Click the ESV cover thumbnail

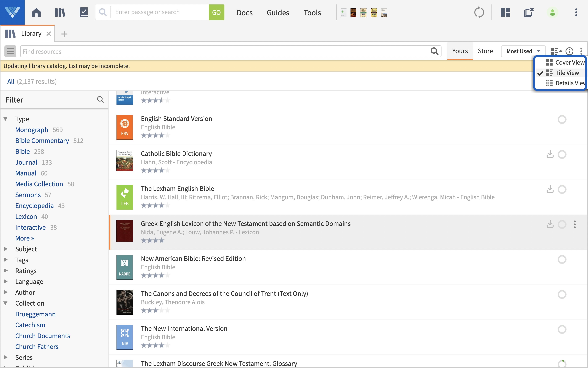(125, 127)
